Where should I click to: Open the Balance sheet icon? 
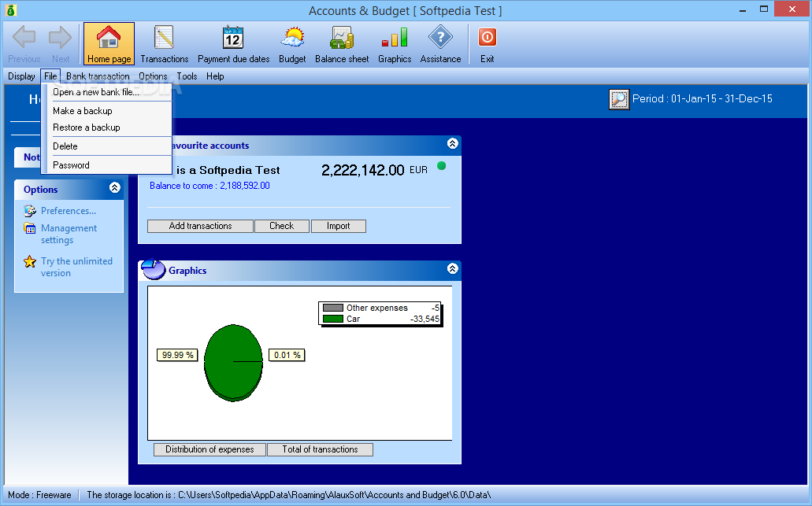point(342,43)
